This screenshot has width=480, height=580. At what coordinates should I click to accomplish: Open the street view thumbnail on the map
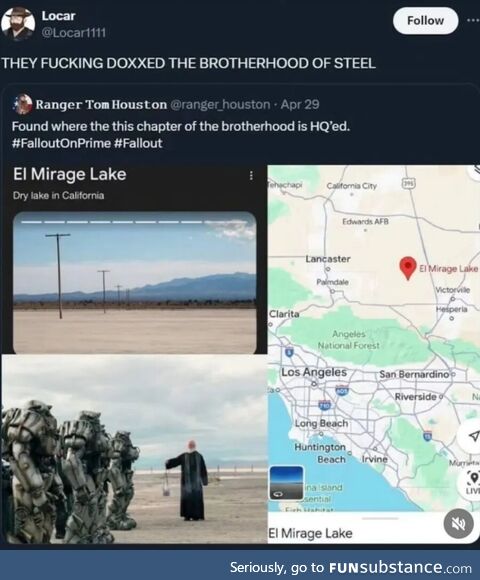[x=286, y=483]
